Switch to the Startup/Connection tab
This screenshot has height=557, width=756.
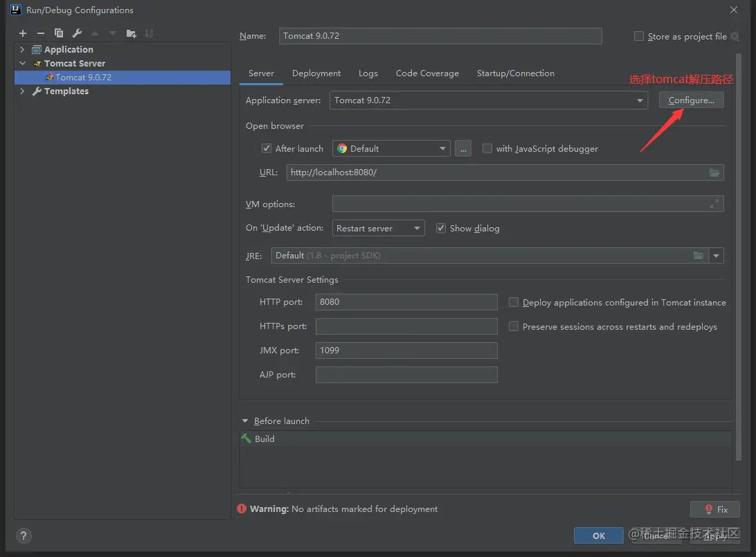coord(515,73)
